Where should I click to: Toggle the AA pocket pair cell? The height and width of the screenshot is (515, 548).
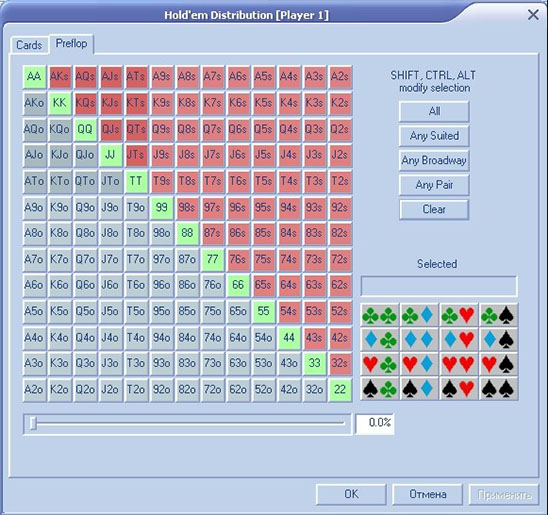pyautogui.click(x=34, y=76)
